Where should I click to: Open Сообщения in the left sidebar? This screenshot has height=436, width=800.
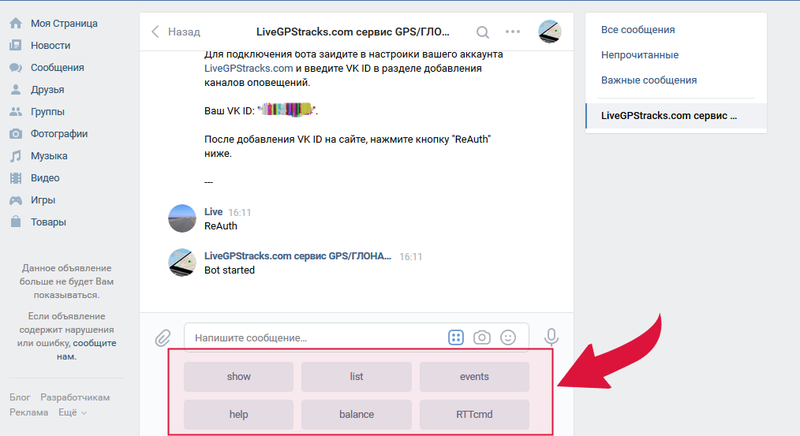tap(57, 68)
